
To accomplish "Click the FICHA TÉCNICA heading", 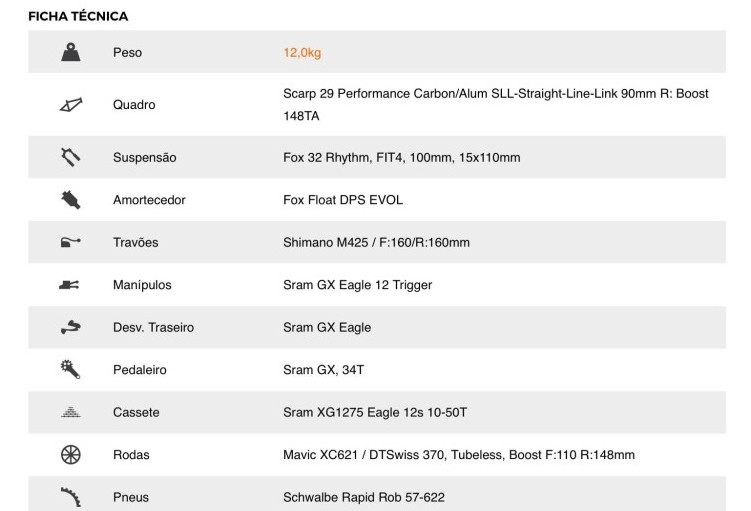I will point(78,16).
